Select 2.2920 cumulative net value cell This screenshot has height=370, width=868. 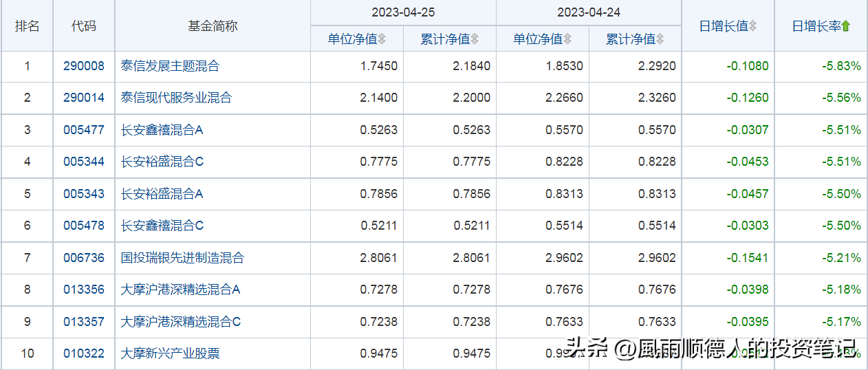(658, 67)
